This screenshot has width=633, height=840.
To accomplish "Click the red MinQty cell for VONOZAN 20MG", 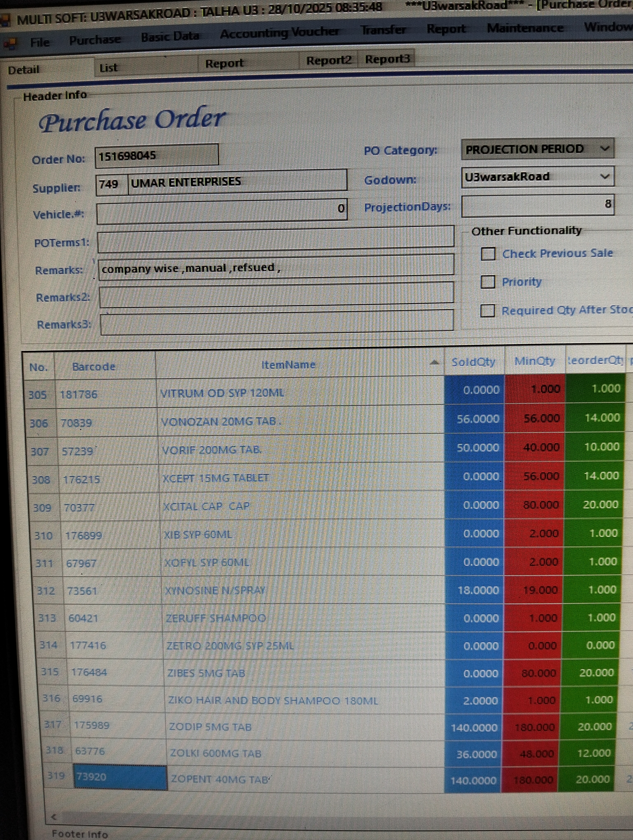I will [x=535, y=418].
